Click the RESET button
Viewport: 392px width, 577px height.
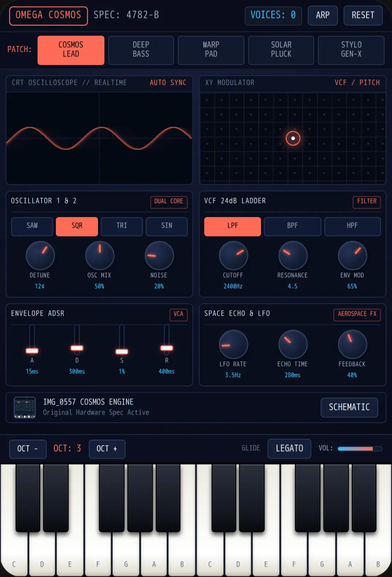point(363,15)
